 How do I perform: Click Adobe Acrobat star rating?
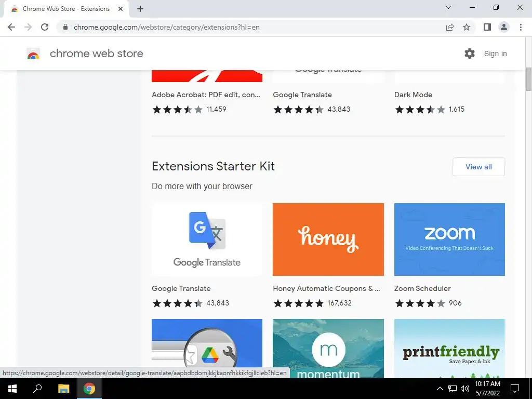pyautogui.click(x=178, y=110)
